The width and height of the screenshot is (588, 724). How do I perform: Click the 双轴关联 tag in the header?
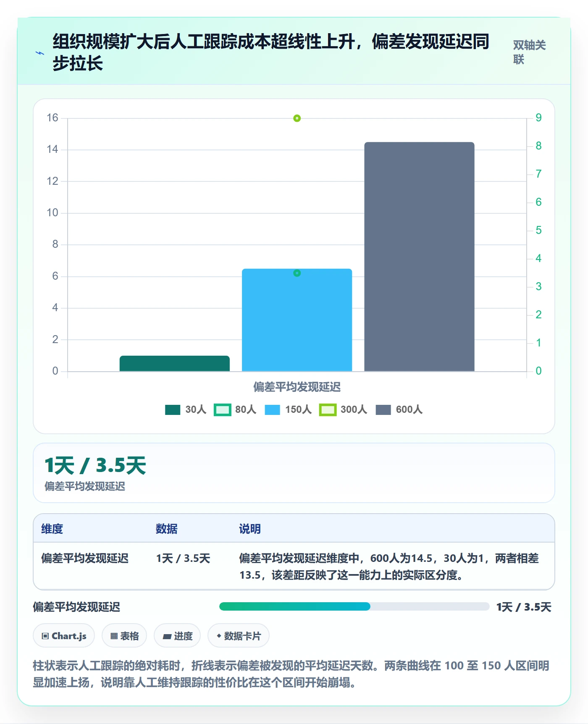coord(529,52)
